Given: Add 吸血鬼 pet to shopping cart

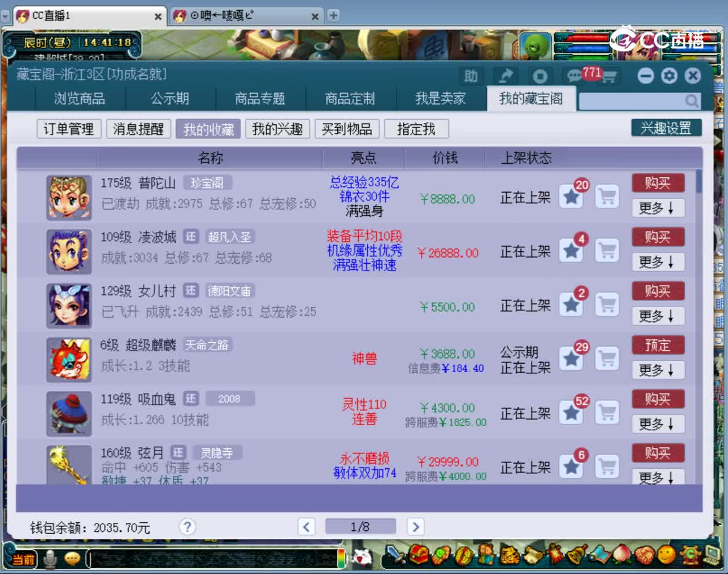Looking at the screenshot, I should click(x=607, y=413).
